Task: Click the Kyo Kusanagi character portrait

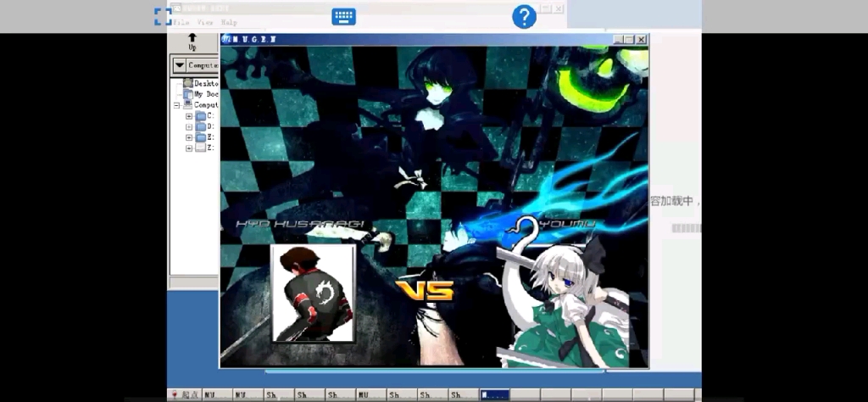Action: 313,293
